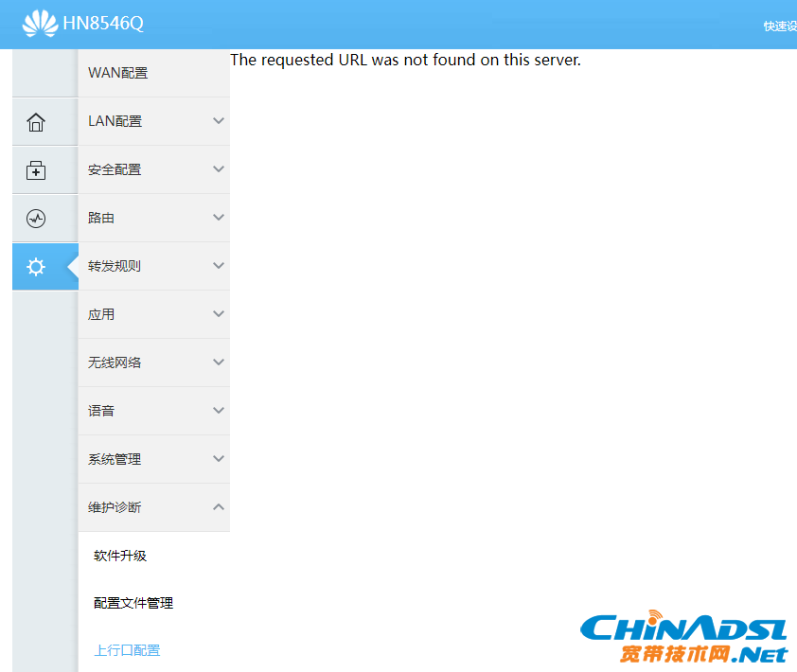Open the 配置文件管理 submenu link
The image size is (797, 672).
pyautogui.click(x=133, y=603)
